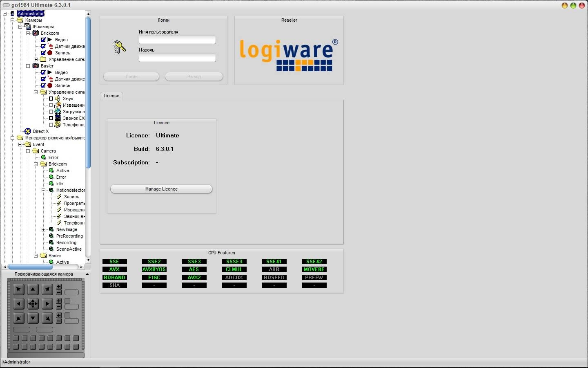Pan camera down-right with PTZ arrow

tap(47, 318)
